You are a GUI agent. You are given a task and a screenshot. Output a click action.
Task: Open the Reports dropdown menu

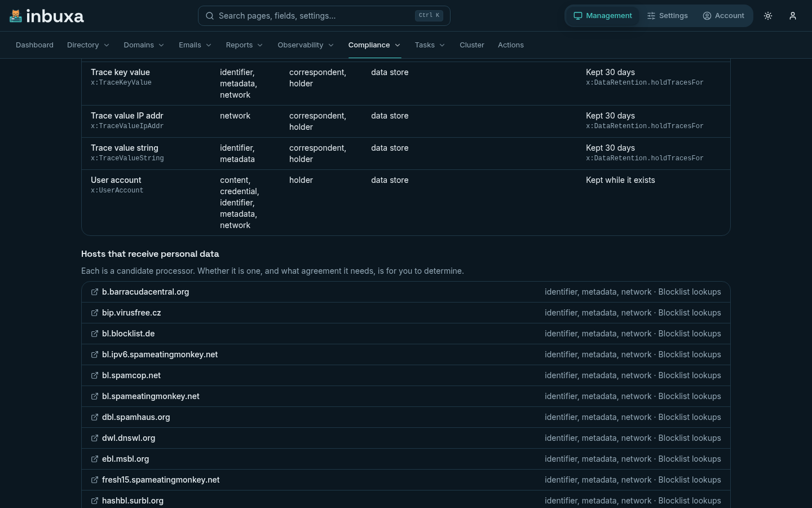tap(244, 45)
